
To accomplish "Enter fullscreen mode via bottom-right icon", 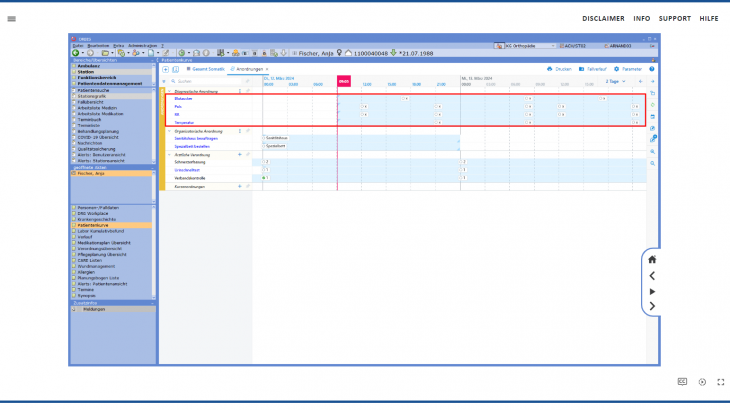I will click(720, 382).
